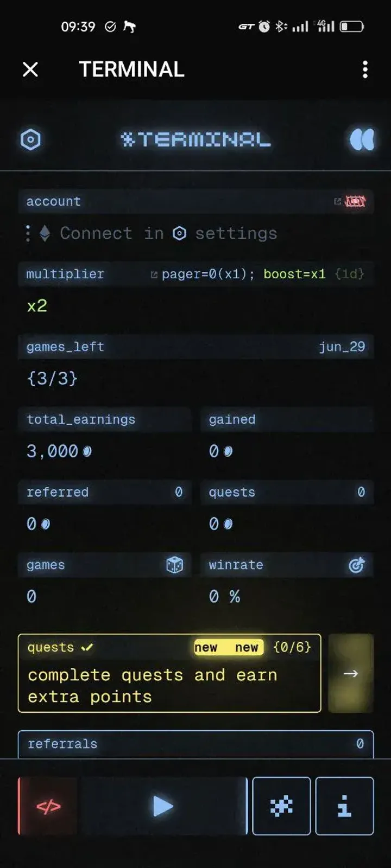The width and height of the screenshot is (391, 868).
Task: Click Connect in settings link
Action: tap(168, 233)
